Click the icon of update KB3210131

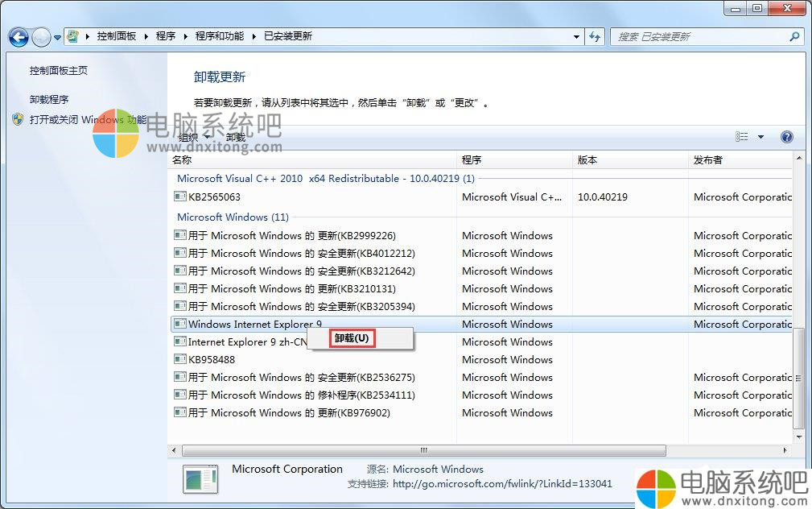pyautogui.click(x=180, y=288)
